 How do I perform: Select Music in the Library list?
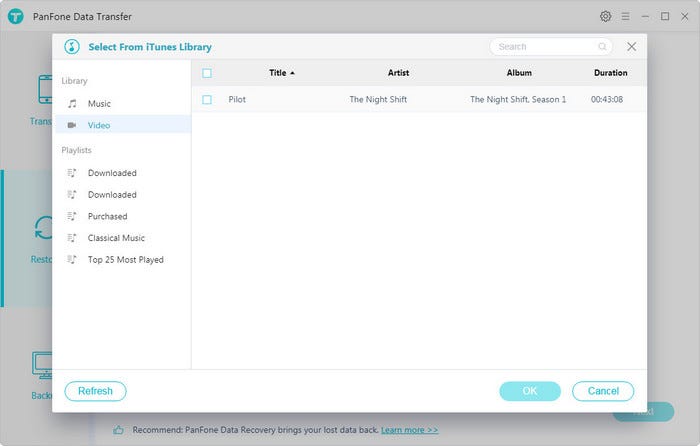[x=122, y=104]
